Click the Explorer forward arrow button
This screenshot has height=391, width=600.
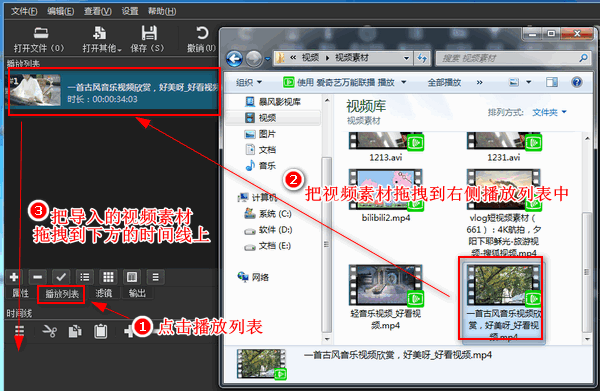253,59
